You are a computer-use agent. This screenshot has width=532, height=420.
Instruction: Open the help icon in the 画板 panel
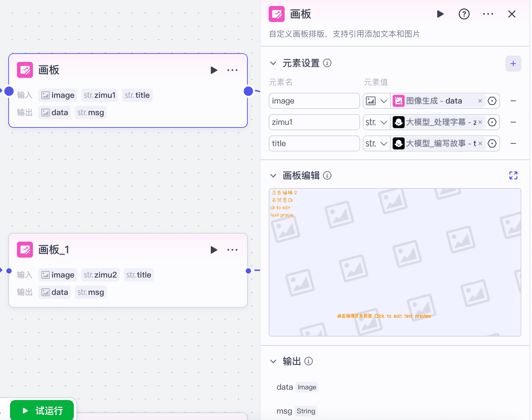464,14
